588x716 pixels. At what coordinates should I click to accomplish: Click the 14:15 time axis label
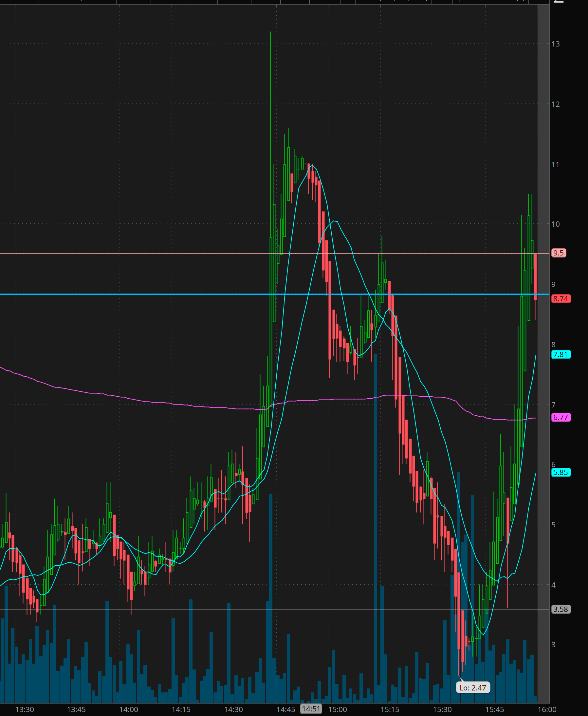[181, 709]
